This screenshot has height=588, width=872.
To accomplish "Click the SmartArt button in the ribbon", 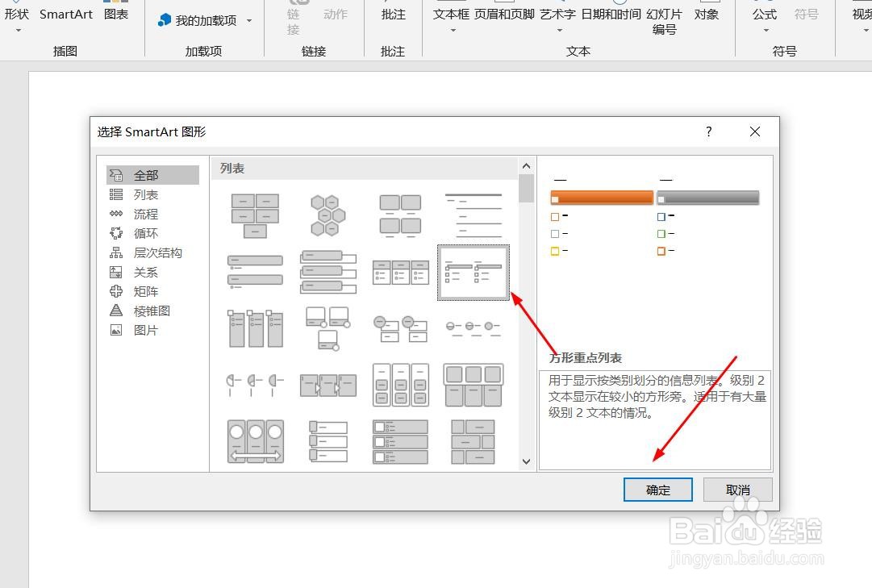I will [66, 15].
